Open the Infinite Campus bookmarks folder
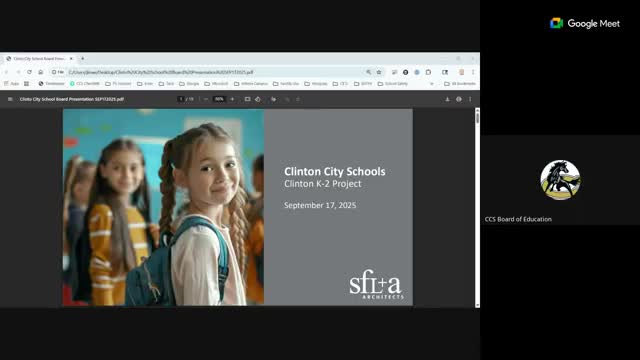This screenshot has height=360, width=640. (251, 84)
